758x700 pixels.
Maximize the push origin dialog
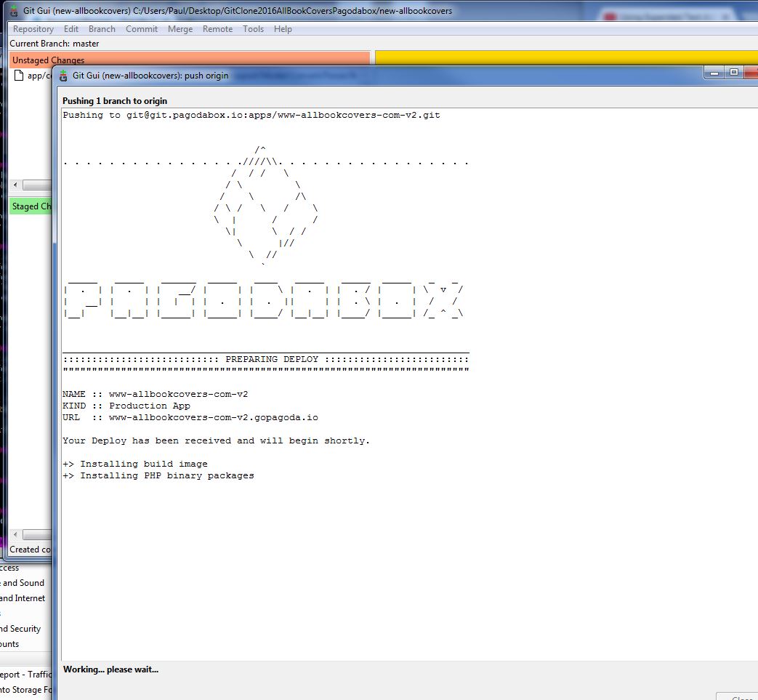click(734, 73)
